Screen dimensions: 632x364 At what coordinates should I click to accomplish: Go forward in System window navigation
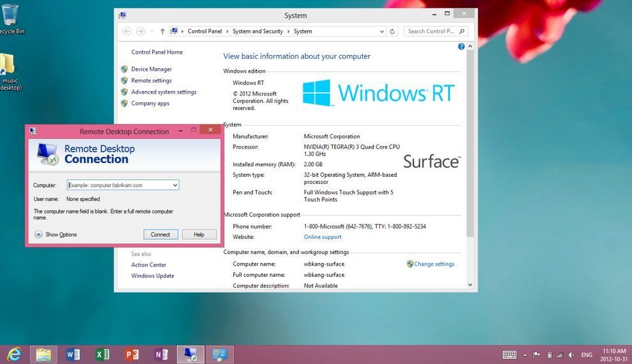tap(140, 31)
